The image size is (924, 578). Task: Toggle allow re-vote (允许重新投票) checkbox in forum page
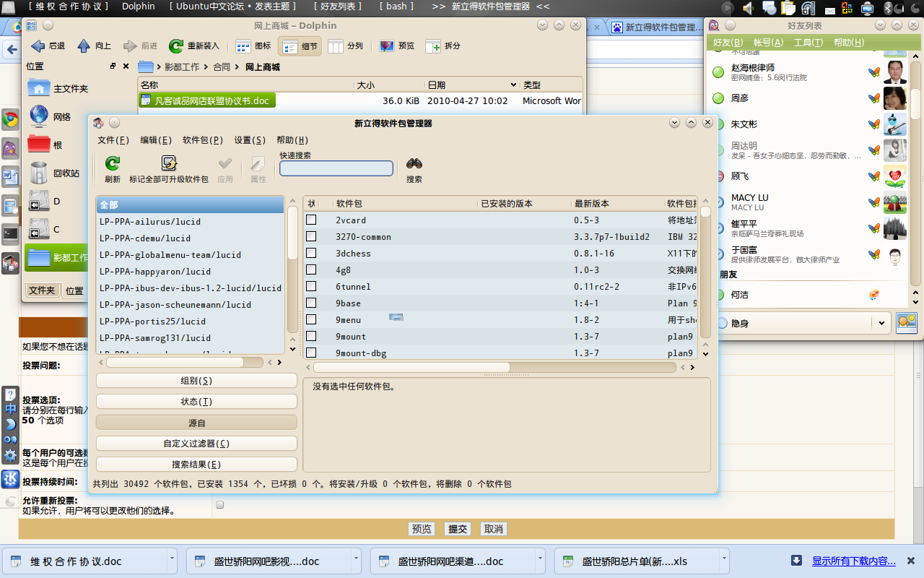[x=219, y=504]
